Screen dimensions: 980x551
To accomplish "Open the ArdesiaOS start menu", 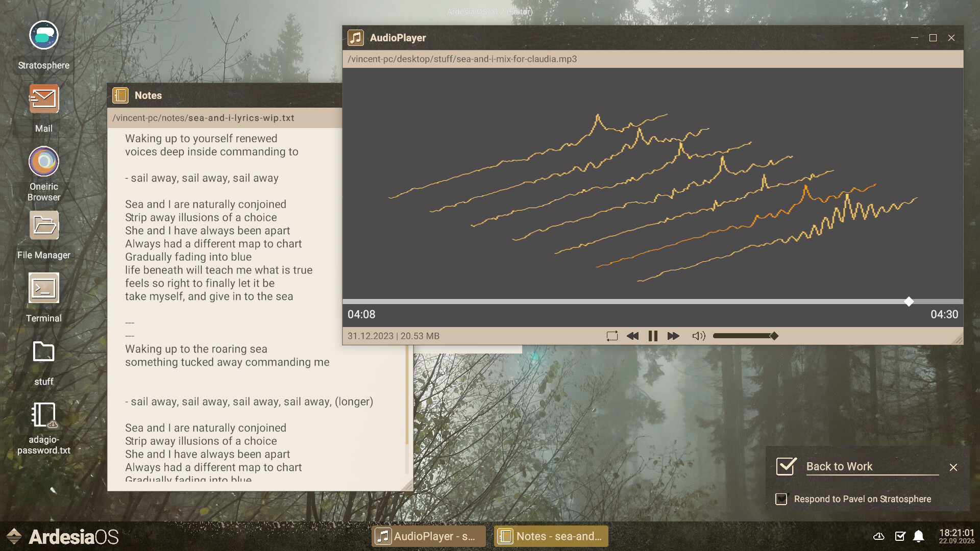I will pos(14,536).
